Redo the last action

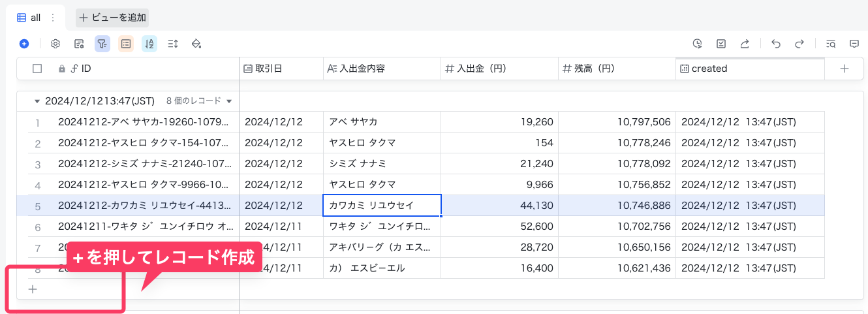pyautogui.click(x=799, y=44)
